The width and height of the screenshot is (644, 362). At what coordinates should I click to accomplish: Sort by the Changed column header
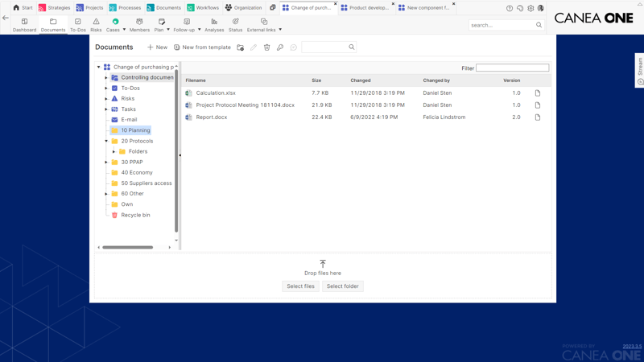tap(361, 80)
